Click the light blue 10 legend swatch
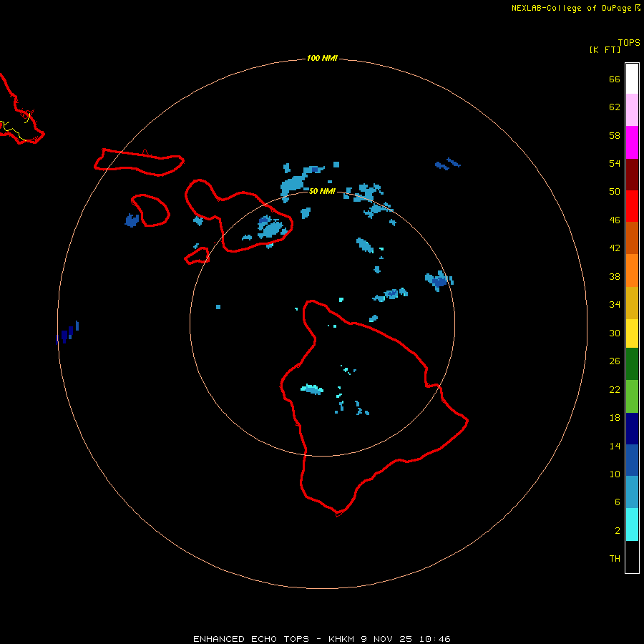Screen dimensions: 644x644 tap(632, 492)
